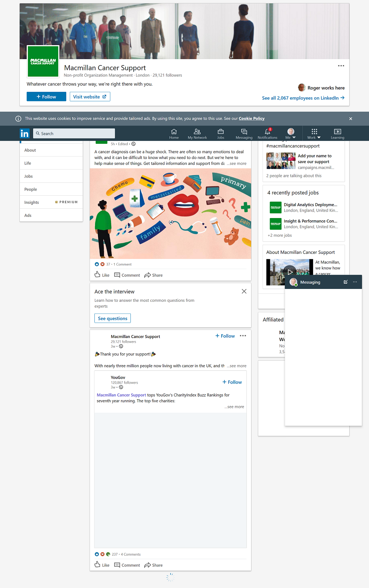The height and width of the screenshot is (588, 369).
Task: Click the Search input field
Action: (74, 133)
